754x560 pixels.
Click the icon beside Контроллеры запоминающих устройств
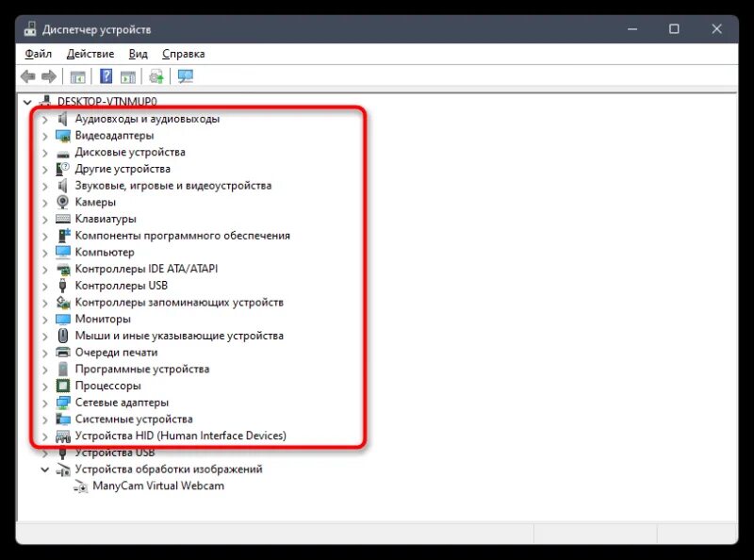(62, 303)
